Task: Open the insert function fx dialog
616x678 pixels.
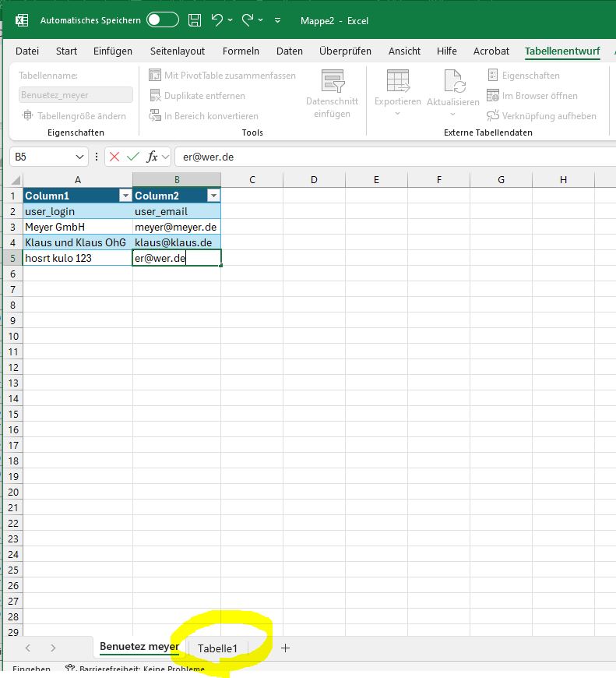Action: (x=153, y=157)
